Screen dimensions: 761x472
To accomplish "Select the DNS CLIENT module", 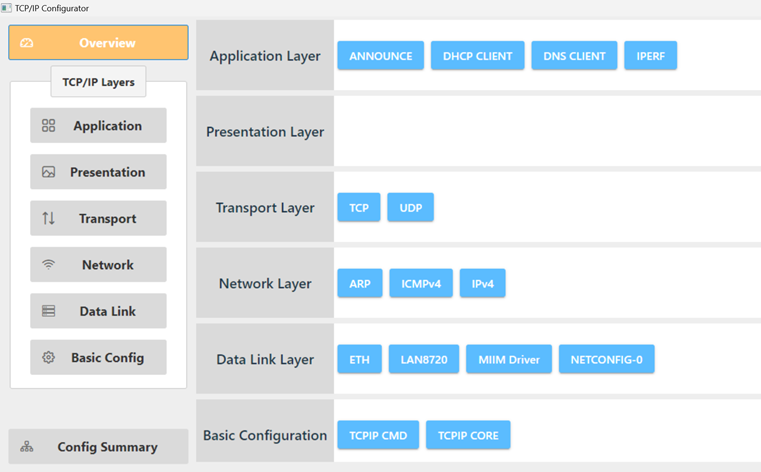I will pyautogui.click(x=574, y=56).
